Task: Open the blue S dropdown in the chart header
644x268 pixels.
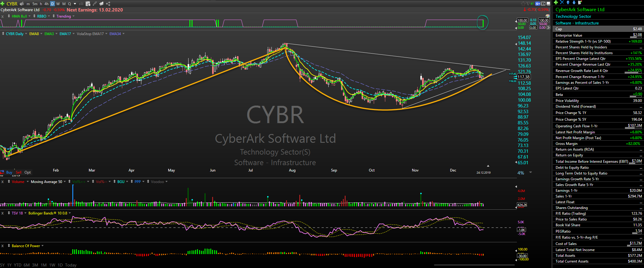Action: click(537, 4)
